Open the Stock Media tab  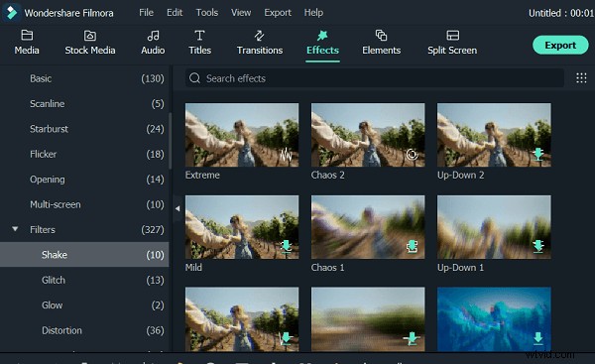point(90,42)
